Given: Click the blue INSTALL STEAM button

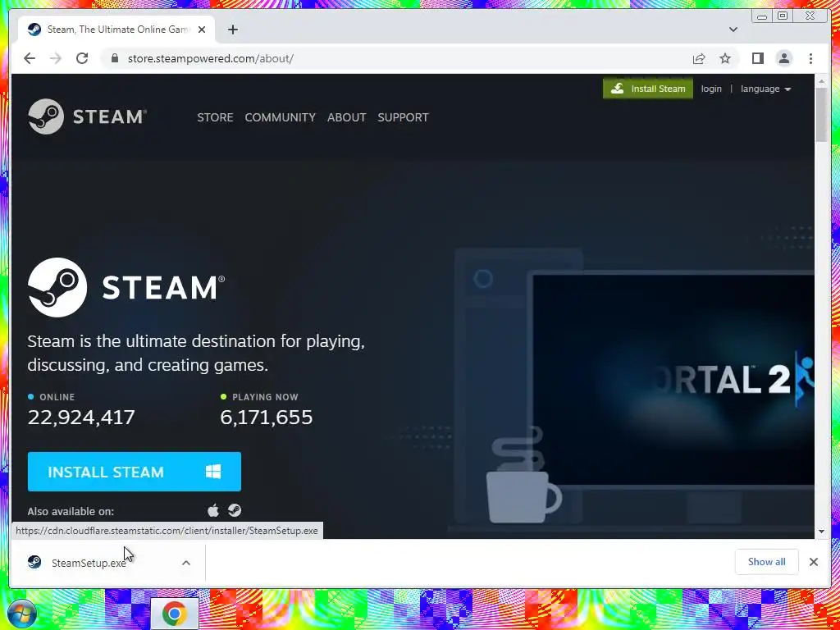Looking at the screenshot, I should pos(135,472).
